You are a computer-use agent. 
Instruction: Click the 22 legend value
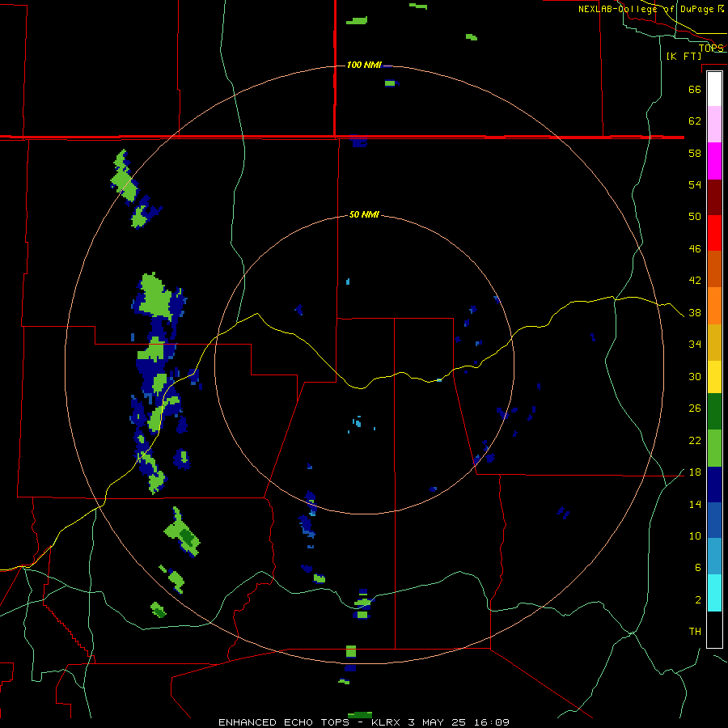point(695,441)
